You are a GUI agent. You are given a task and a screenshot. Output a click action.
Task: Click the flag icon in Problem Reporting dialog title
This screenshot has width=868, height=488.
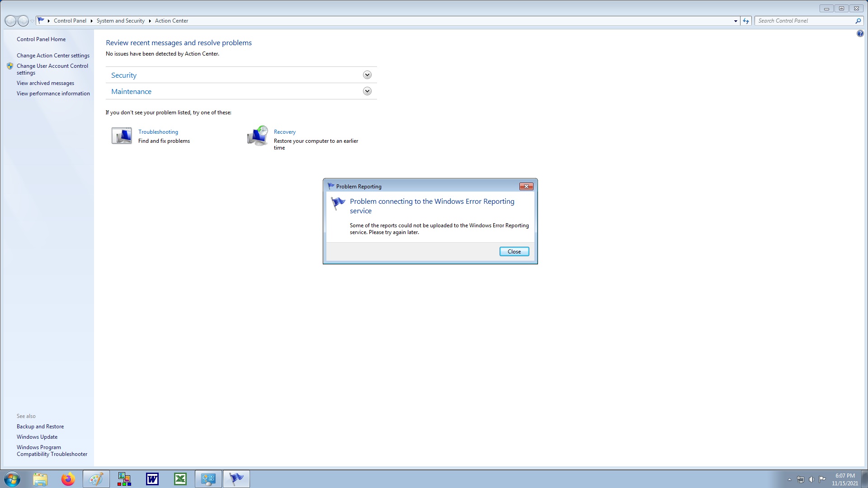(331, 186)
